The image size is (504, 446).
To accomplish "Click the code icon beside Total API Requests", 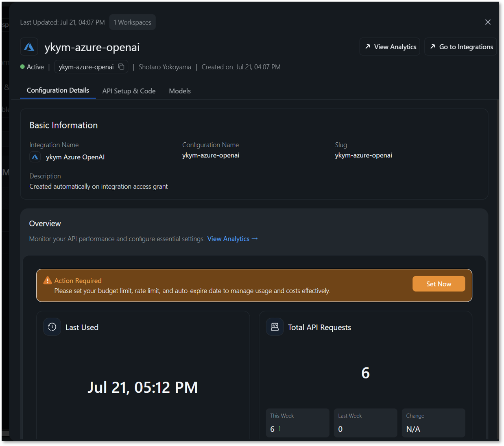I will pyautogui.click(x=275, y=327).
